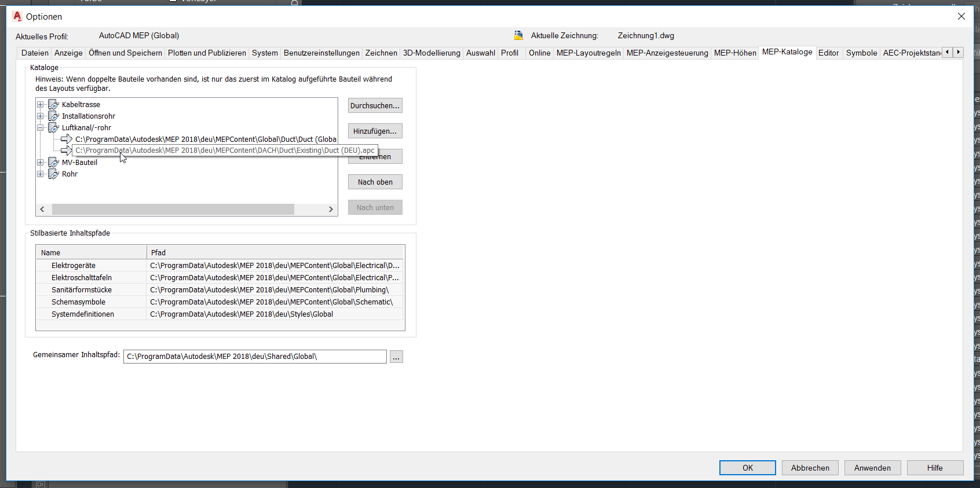Open the Benutzereinstellungen tab
Screen dimensions: 980x488
tap(321, 53)
